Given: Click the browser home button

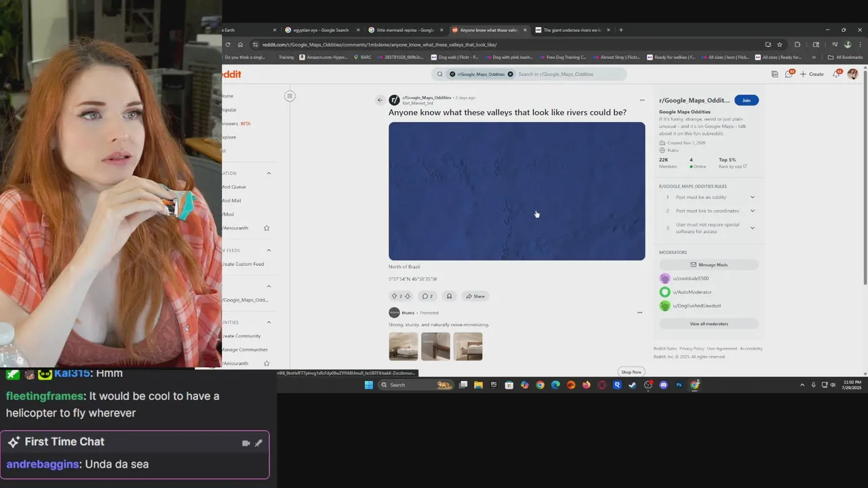Looking at the screenshot, I should pyautogui.click(x=240, y=45).
